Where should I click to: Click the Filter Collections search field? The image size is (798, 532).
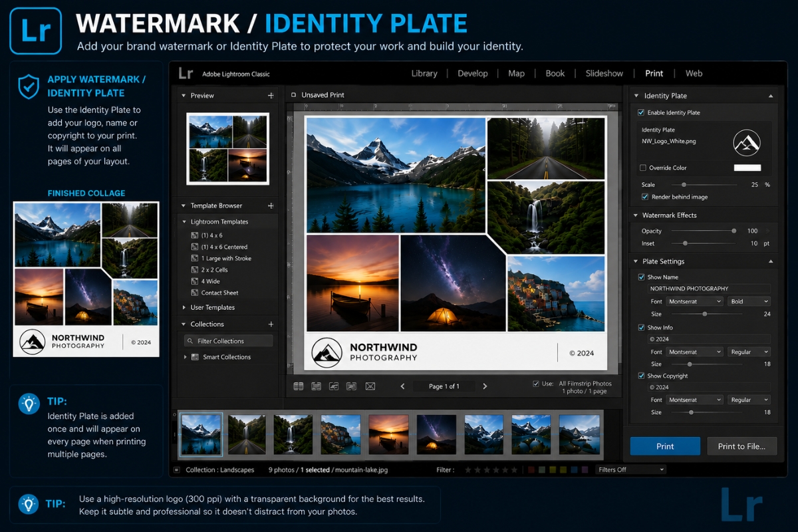click(228, 341)
